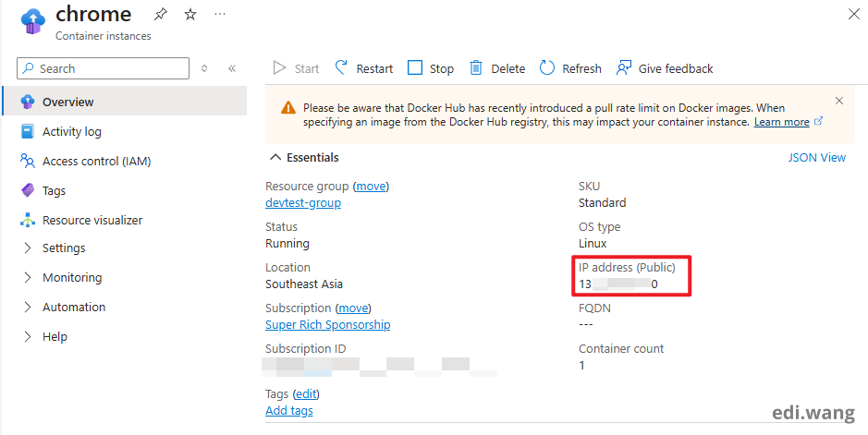Image resolution: width=868 pixels, height=435 pixels.
Task: Switch to JSON View
Action: tap(816, 158)
